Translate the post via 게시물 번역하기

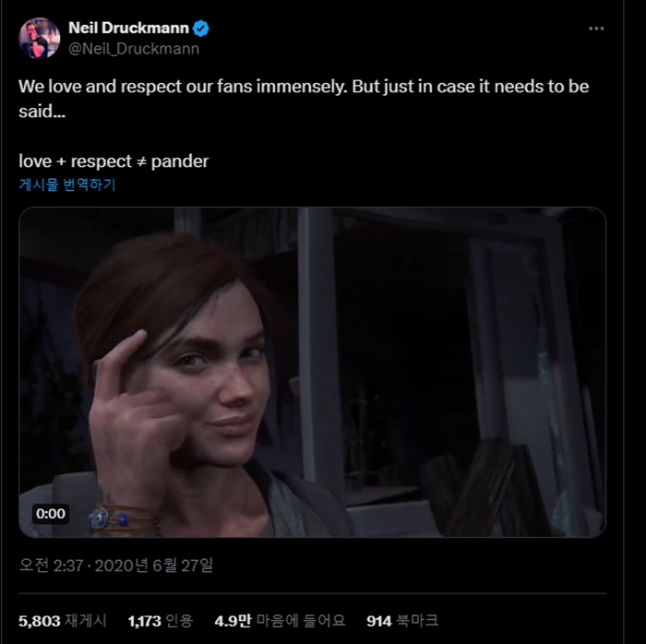point(67,185)
